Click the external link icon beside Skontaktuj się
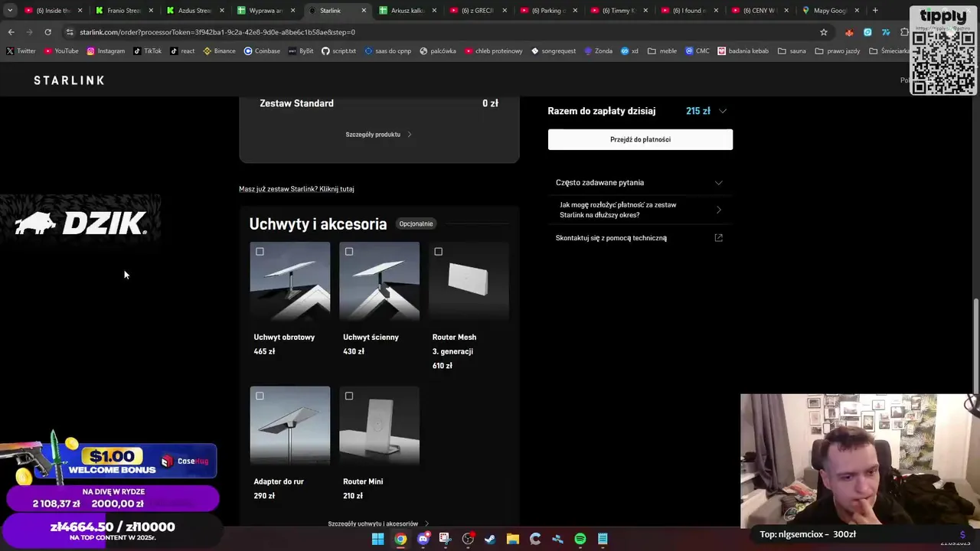The height and width of the screenshot is (551, 980). tap(718, 237)
